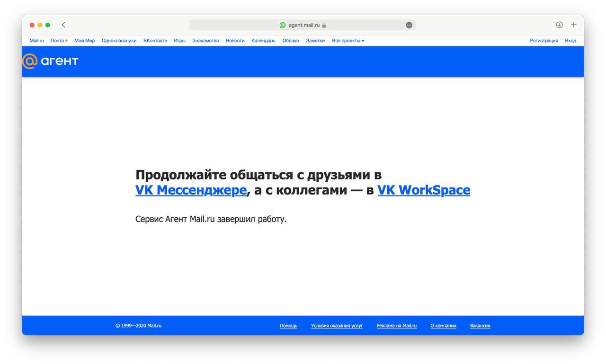This screenshot has width=606, height=364.
Task: Open Календарь link
Action: pyautogui.click(x=263, y=41)
